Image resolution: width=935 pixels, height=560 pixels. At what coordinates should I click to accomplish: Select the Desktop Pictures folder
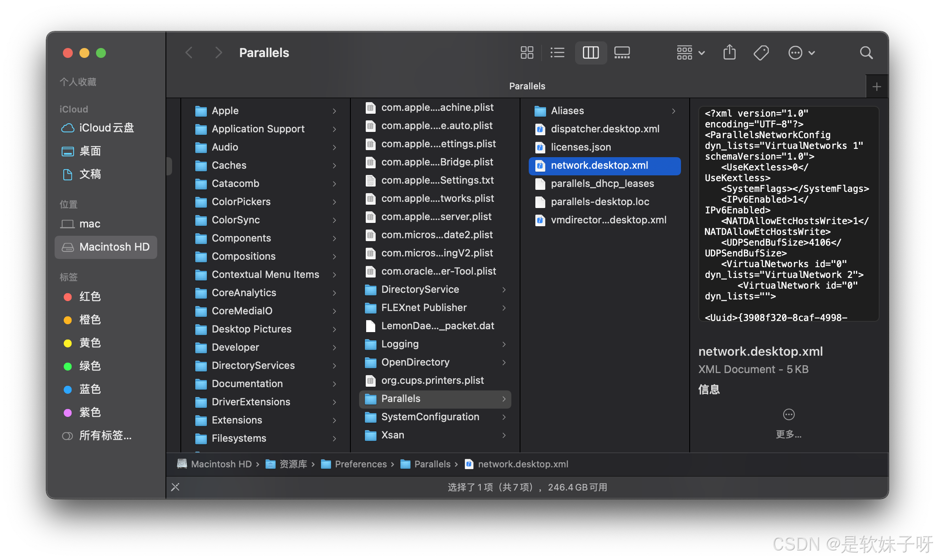(x=266, y=329)
